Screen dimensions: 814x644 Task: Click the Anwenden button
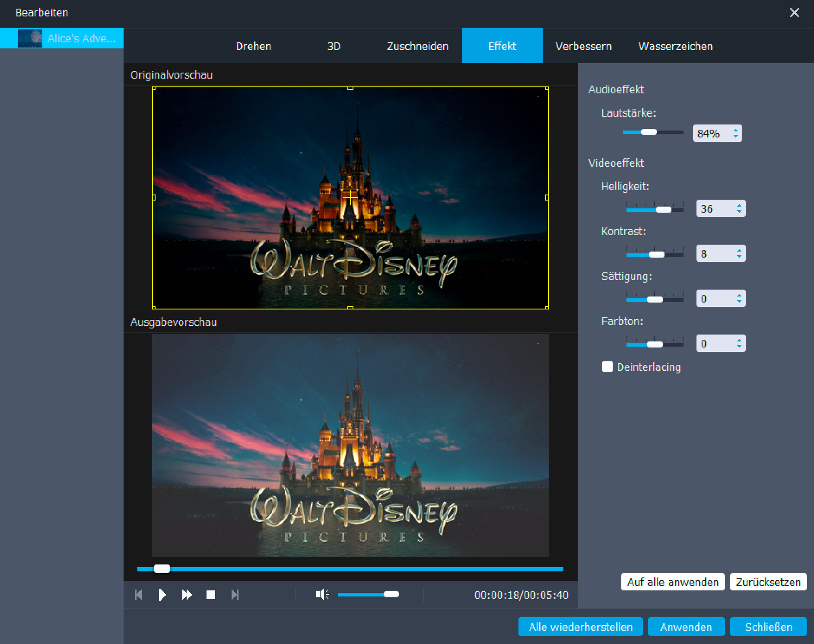tap(686, 627)
